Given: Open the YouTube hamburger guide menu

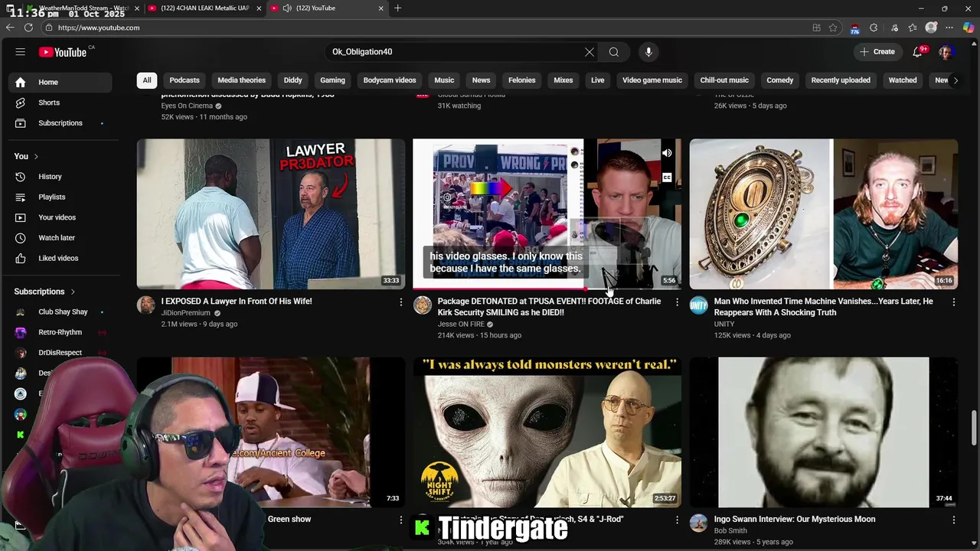Looking at the screenshot, I should click(21, 52).
